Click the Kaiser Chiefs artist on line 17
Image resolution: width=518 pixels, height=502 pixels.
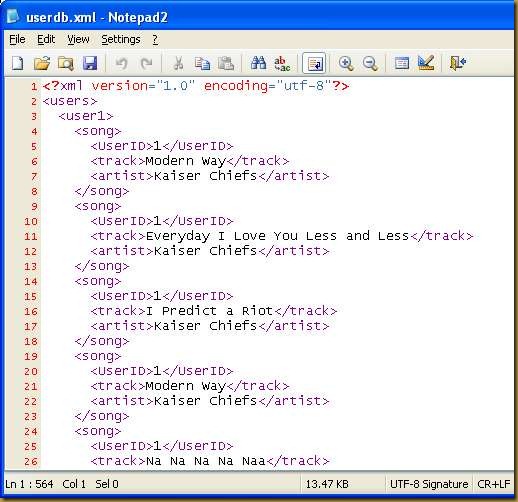point(210,326)
